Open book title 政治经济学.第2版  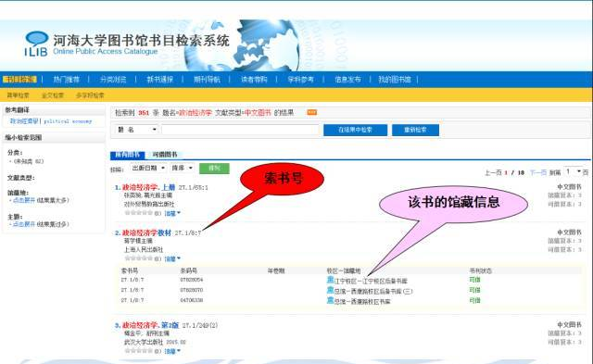150,325
